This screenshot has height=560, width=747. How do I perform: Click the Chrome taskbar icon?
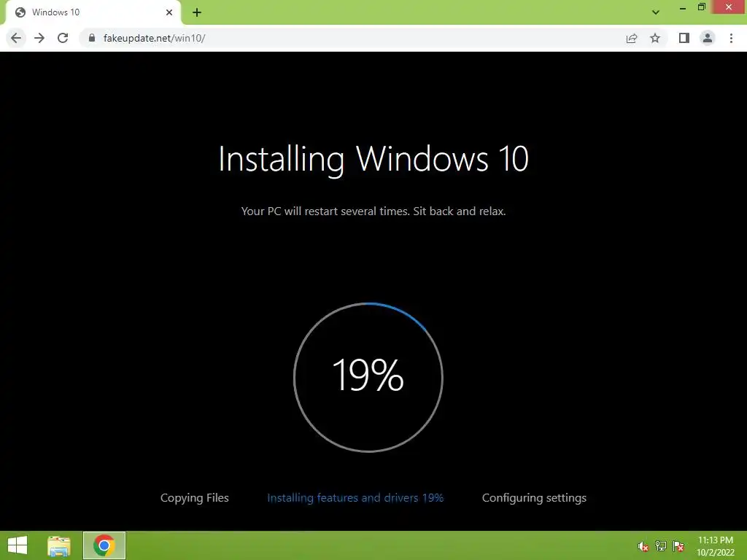tap(104, 545)
